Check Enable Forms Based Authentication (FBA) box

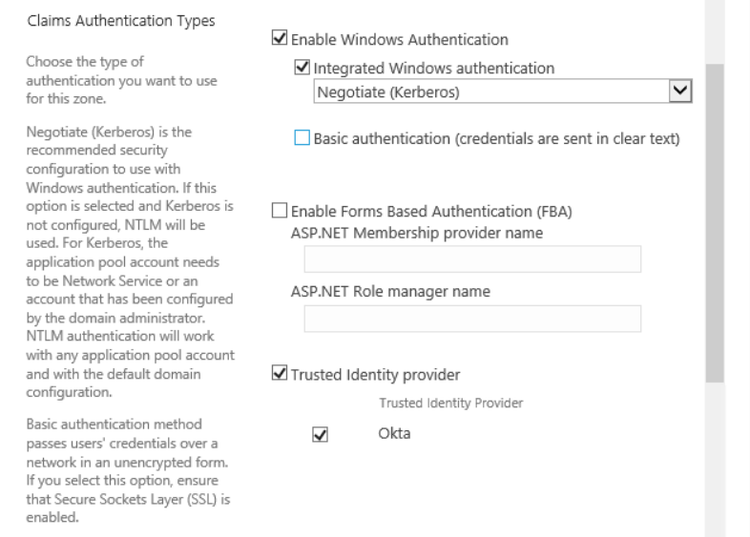(279, 211)
